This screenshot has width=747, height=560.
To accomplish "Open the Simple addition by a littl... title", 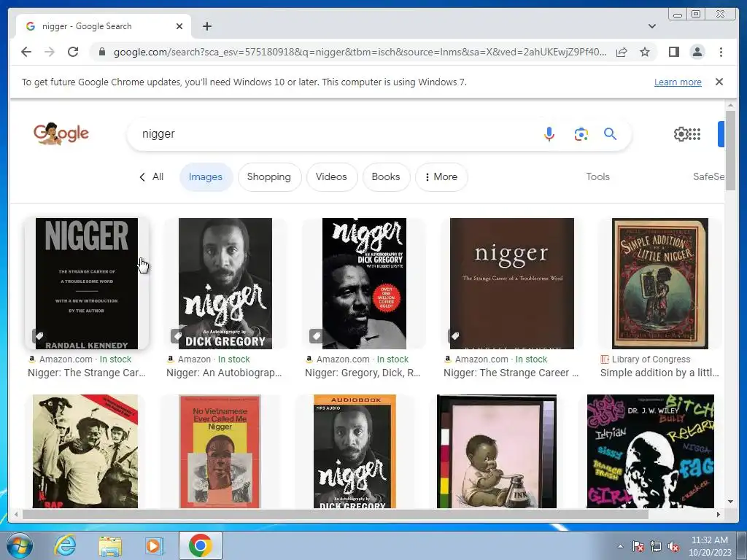I will pyautogui.click(x=659, y=373).
